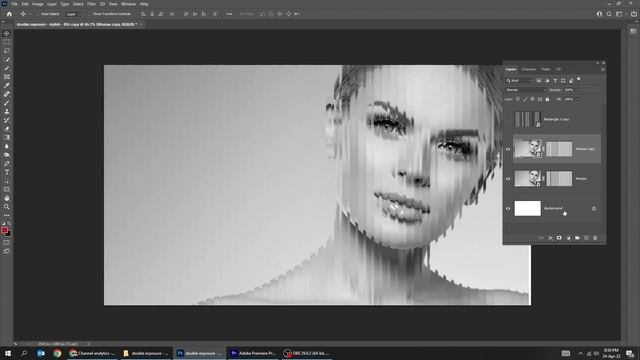Toggle layer filtering on/off switch
Screen dimensions: 640x360
[x=579, y=80]
